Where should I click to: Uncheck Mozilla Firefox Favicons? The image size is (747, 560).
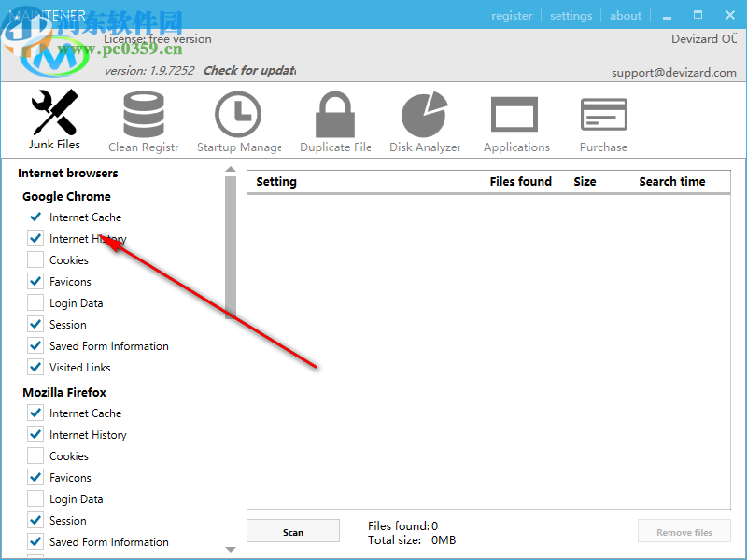(x=35, y=477)
